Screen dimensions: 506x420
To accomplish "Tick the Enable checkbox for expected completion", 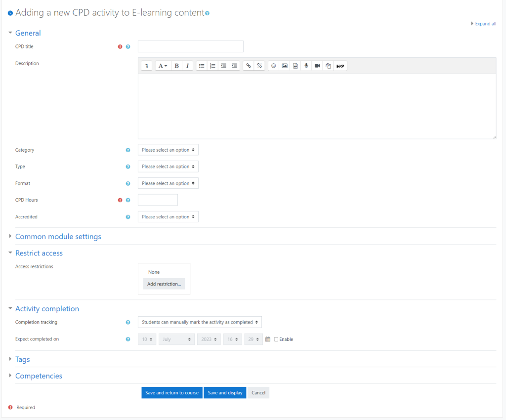I will pos(276,339).
